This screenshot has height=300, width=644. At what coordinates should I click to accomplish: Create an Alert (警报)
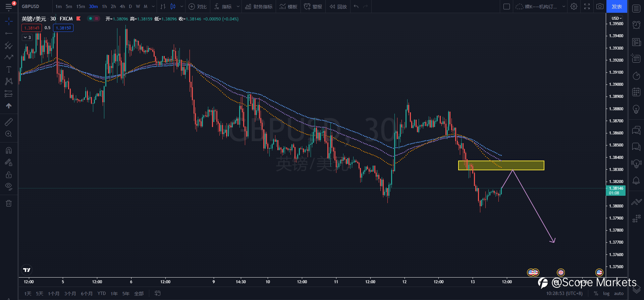(x=313, y=6)
